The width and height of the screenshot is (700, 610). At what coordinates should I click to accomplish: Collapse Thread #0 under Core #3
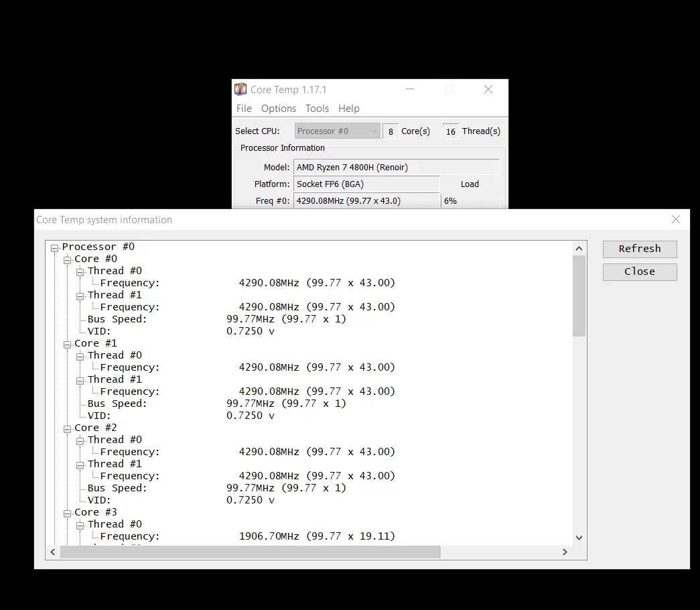coord(80,526)
